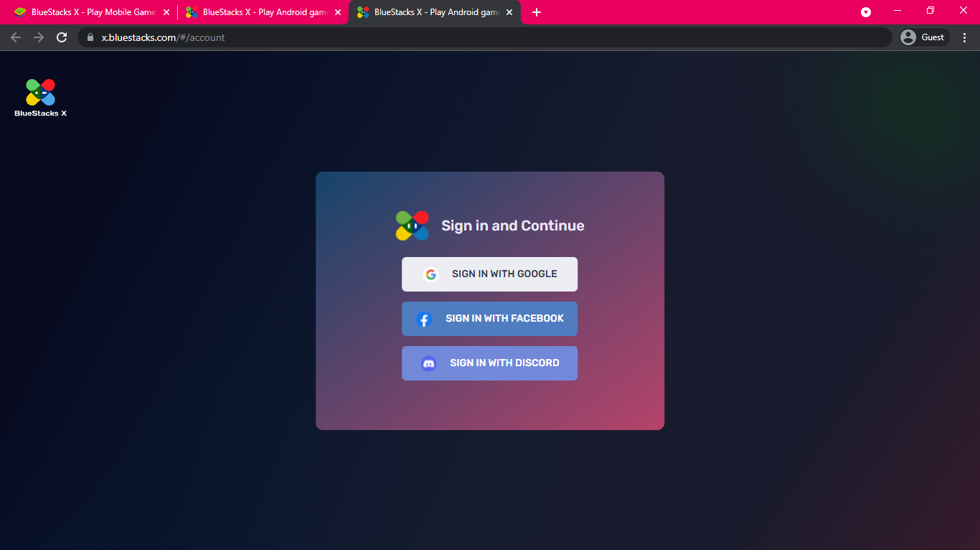
Task: Go forward using browser forward arrow
Action: pyautogui.click(x=39, y=37)
